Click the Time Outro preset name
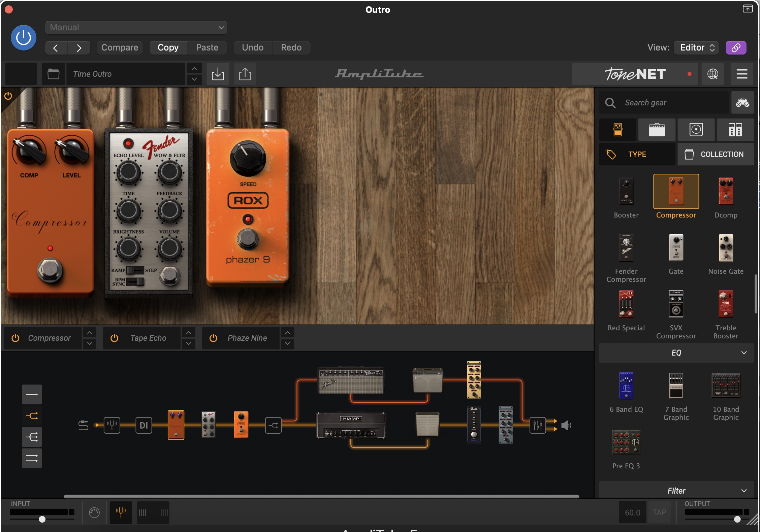The image size is (760, 532). pos(126,74)
